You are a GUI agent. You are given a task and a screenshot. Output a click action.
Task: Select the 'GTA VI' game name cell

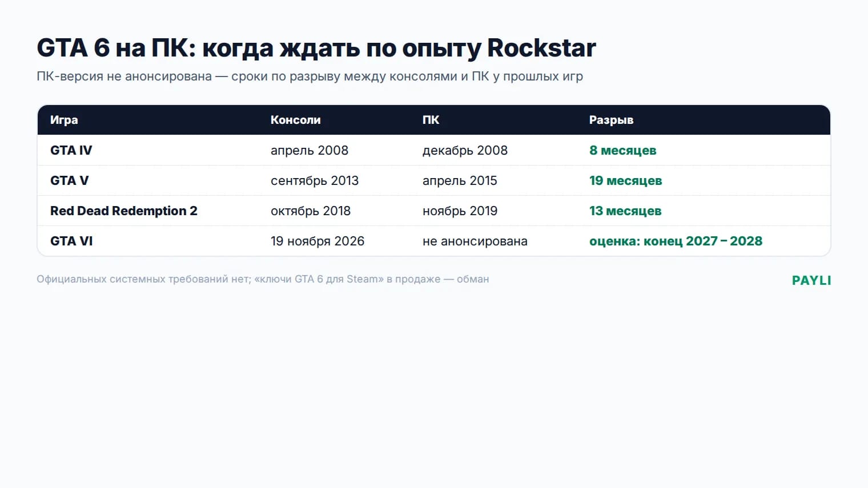tap(71, 241)
